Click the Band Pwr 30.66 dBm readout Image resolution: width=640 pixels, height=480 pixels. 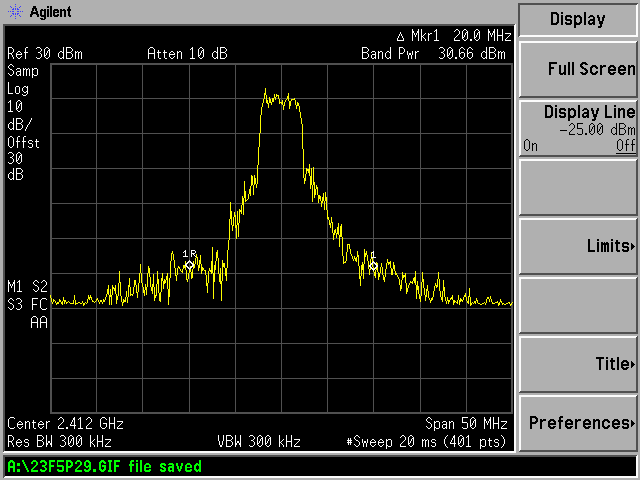click(x=433, y=53)
